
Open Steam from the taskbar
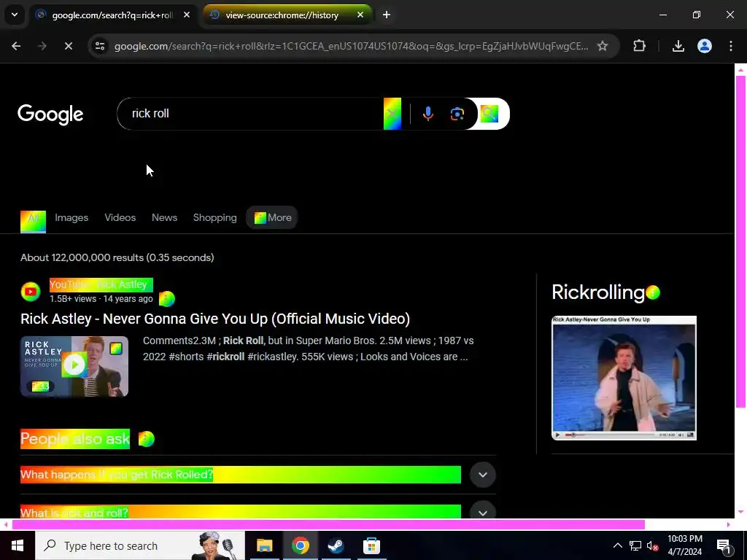tap(336, 545)
